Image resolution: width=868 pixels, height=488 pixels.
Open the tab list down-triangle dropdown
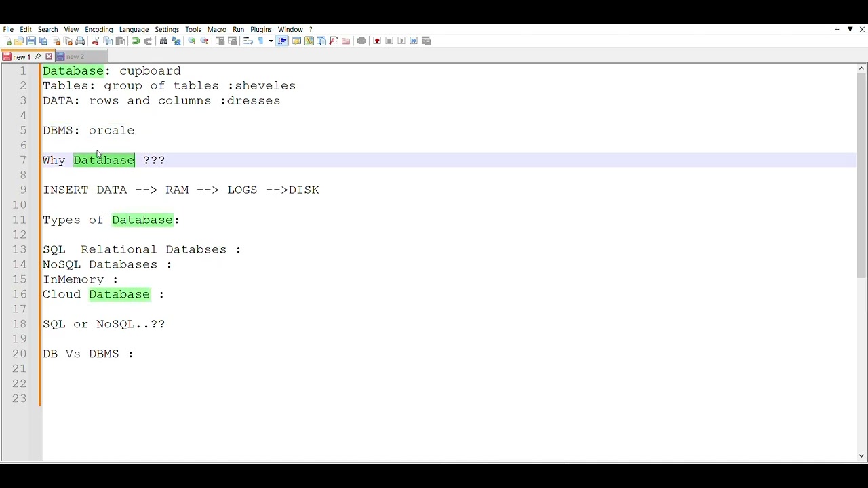[x=850, y=30]
